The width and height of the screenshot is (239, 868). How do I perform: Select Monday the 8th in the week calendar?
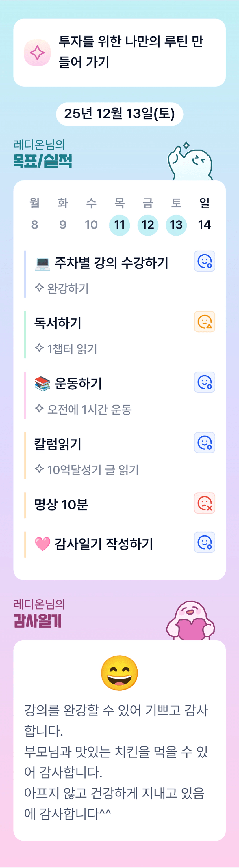pos(34,225)
